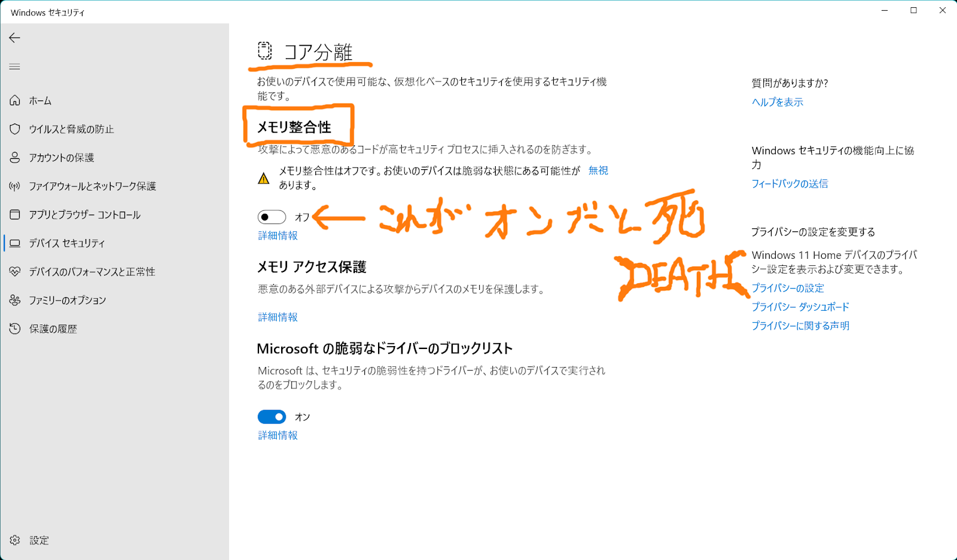The image size is (957, 560).
Task: Click the yellow warning triangle icon
Action: 263,178
